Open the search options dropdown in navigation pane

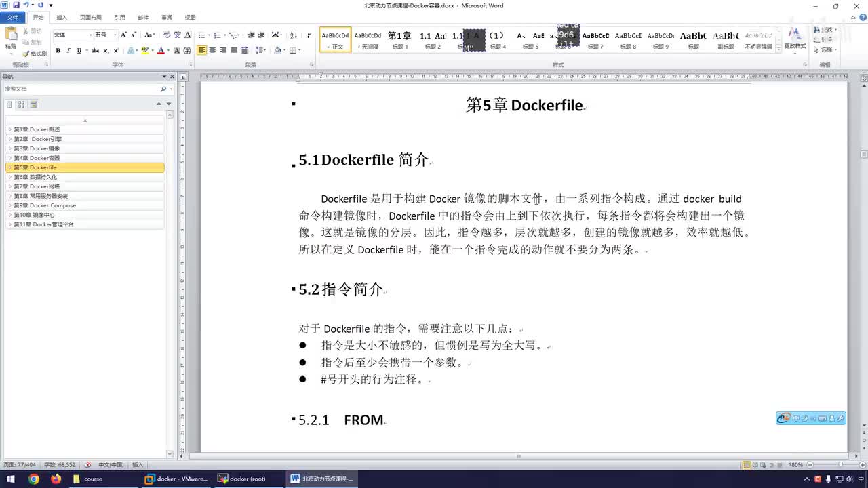click(x=170, y=89)
